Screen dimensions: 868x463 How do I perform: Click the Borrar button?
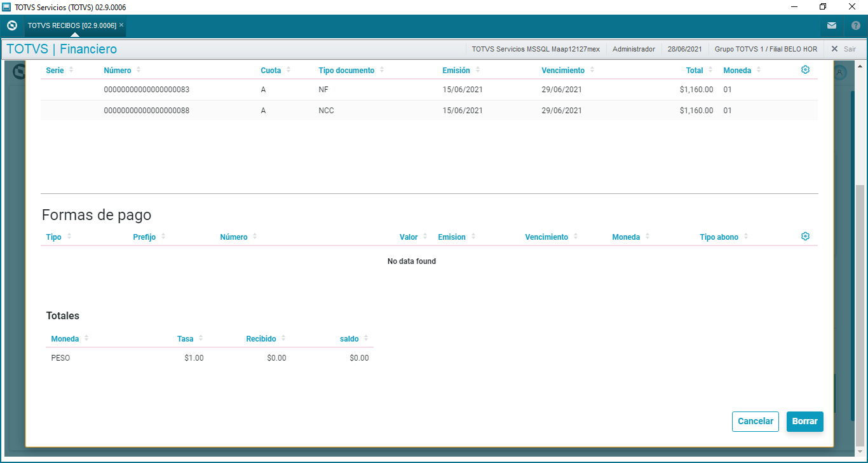pos(805,422)
